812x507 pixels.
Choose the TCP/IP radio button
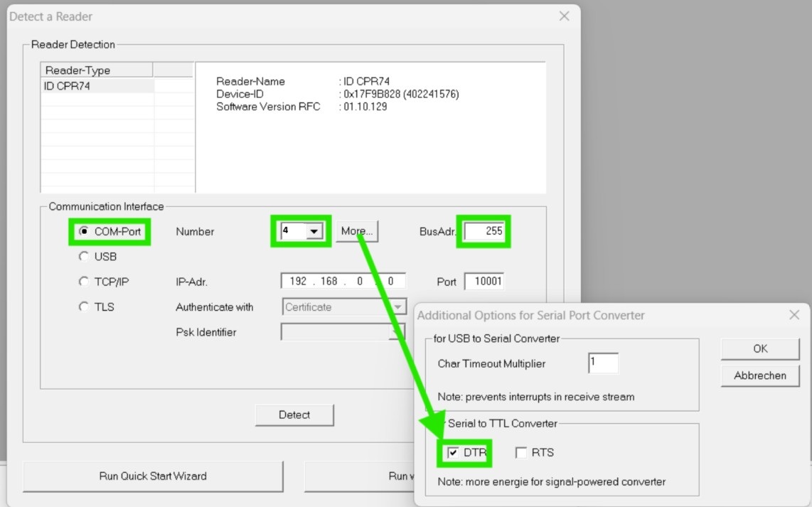tap(85, 282)
